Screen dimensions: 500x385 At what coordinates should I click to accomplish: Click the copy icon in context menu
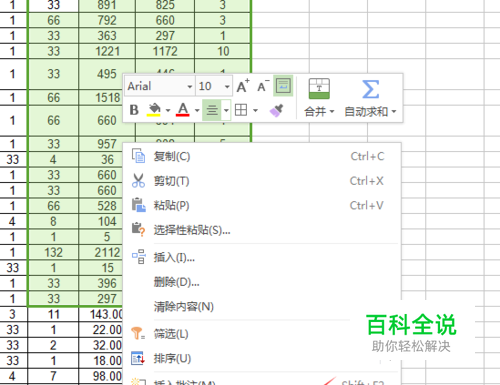tap(138, 156)
